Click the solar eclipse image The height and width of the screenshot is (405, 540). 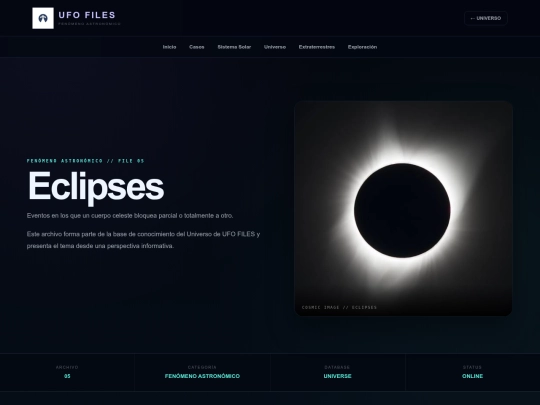tap(403, 208)
